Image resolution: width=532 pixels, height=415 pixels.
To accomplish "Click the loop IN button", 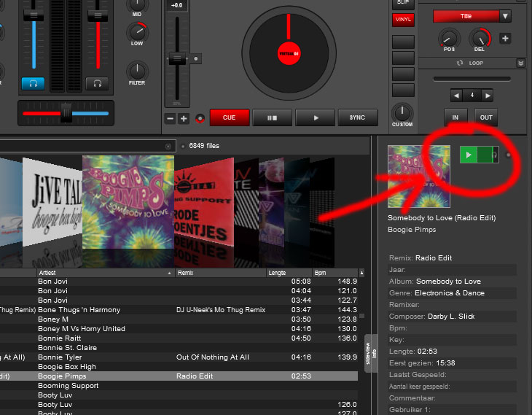I will (455, 117).
